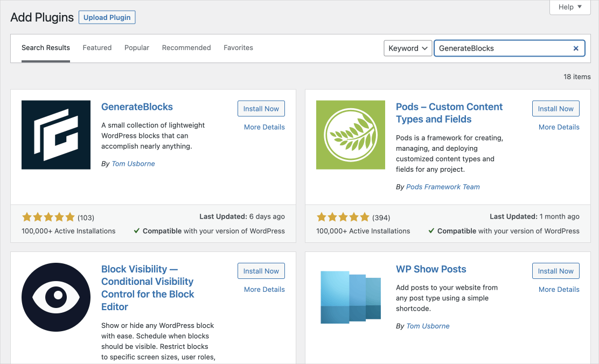Screen dimensions: 599x364
Task: Open the GenerateBlocks plugin logo
Action: [x=56, y=135]
